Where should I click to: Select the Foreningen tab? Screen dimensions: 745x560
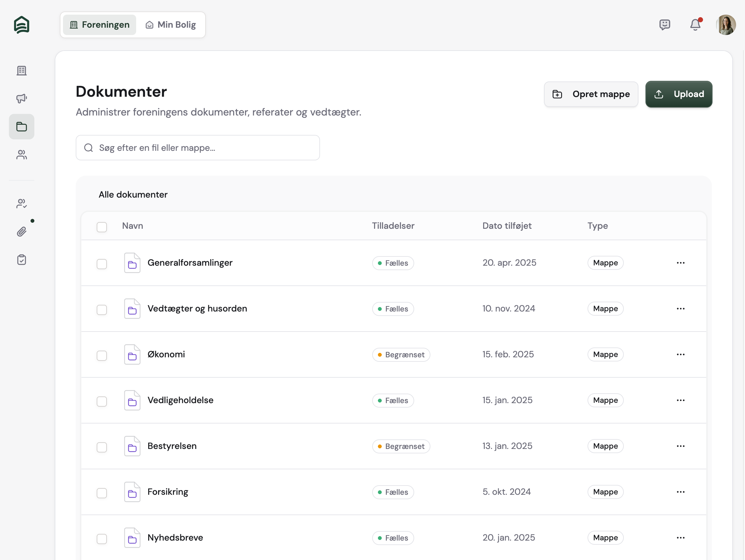[100, 24]
